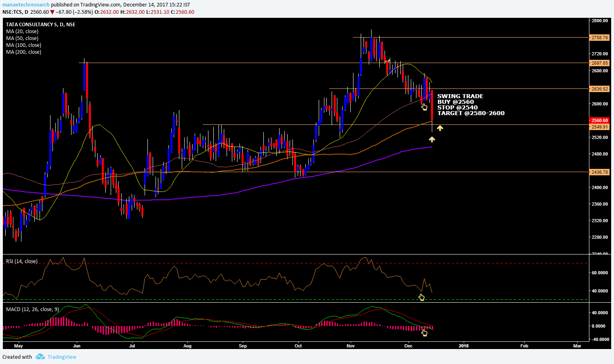Click the Feb label on the time axis
The height and width of the screenshot is (364, 614).
524,346
